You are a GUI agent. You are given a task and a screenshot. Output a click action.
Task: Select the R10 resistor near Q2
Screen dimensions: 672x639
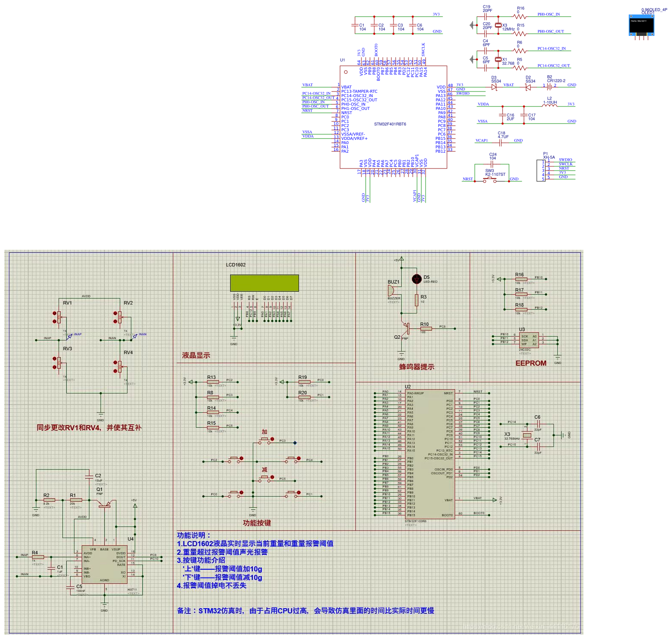pos(426,328)
